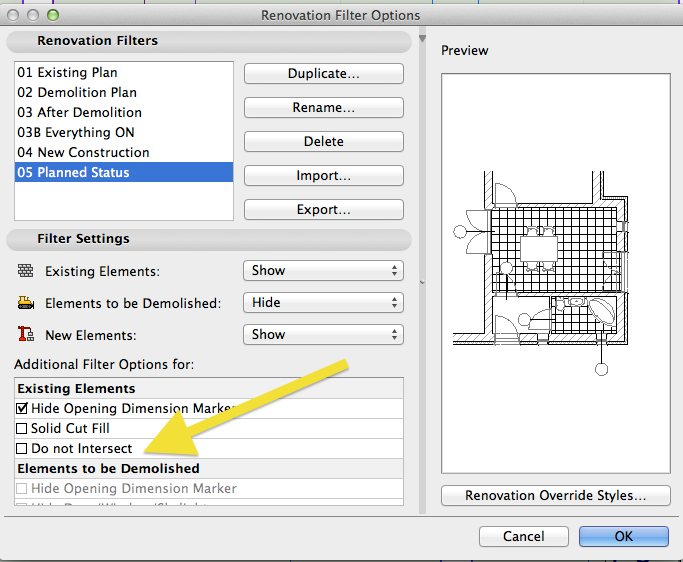Tick the Do not Intersect checkbox

click(21, 449)
